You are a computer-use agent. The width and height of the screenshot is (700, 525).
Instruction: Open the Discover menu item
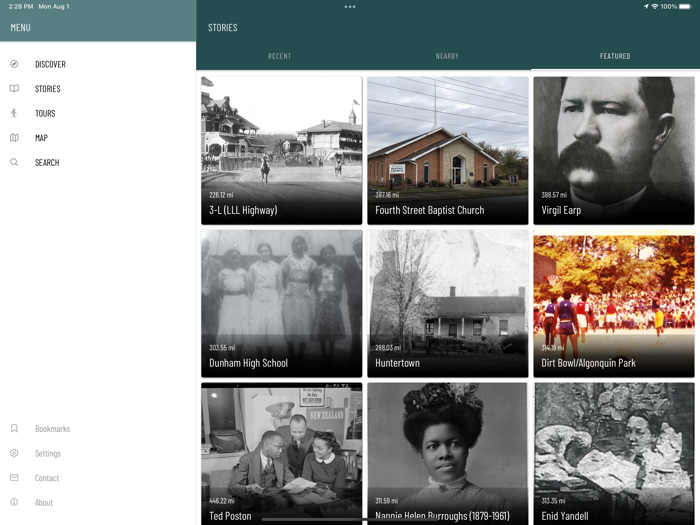point(50,64)
